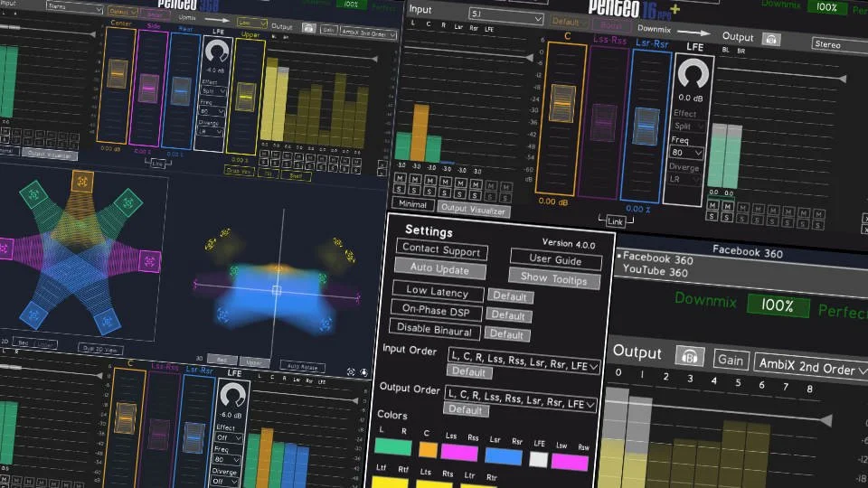This screenshot has width=868, height=488.
Task: Toggle binaural headphone icon beside large Output label
Action: [689, 356]
